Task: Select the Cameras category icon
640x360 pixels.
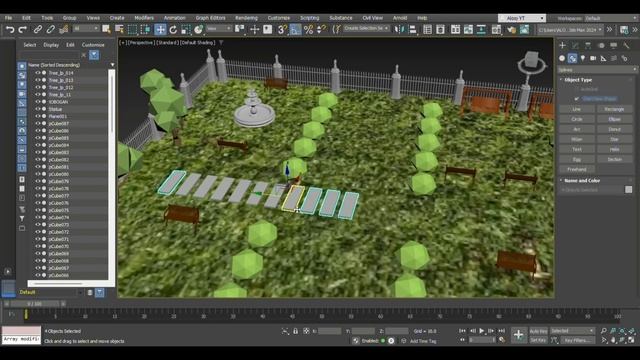Action: tap(593, 58)
